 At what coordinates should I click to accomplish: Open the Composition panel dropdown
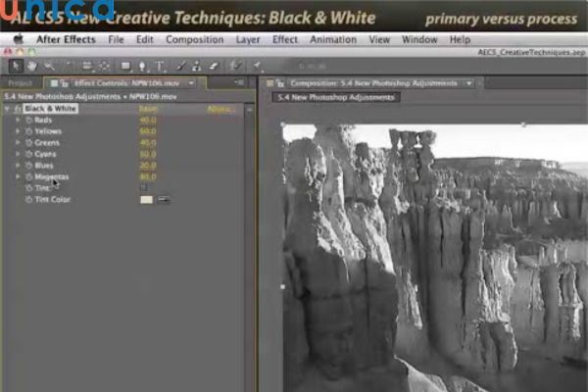pos(469,83)
